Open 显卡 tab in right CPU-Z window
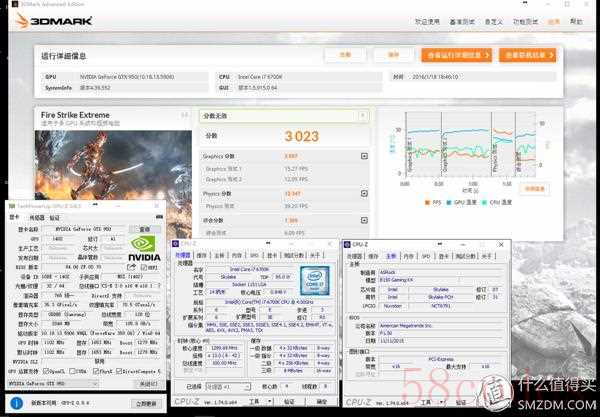Screen dimensions: 600x417 click(x=444, y=256)
